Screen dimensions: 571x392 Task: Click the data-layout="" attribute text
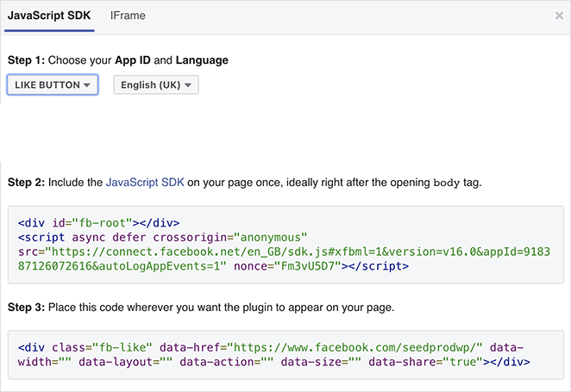pyautogui.click(x=125, y=362)
